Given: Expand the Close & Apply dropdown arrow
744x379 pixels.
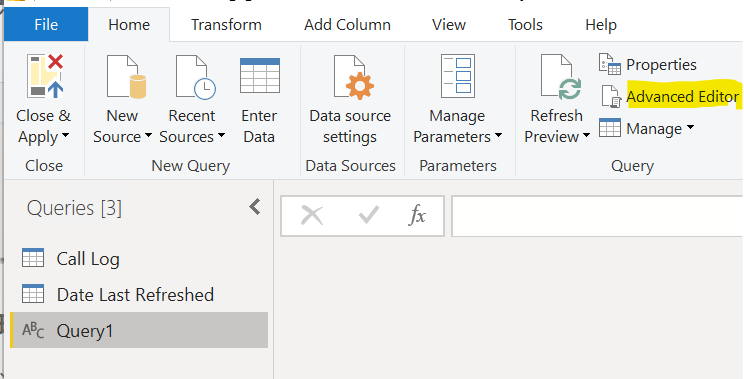Looking at the screenshot, I should 65,136.
